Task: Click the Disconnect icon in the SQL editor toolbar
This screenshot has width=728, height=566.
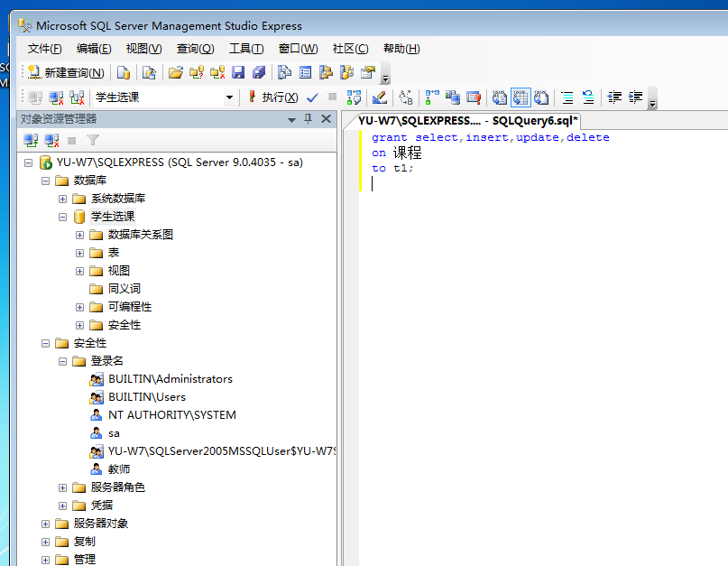Action: click(x=56, y=97)
